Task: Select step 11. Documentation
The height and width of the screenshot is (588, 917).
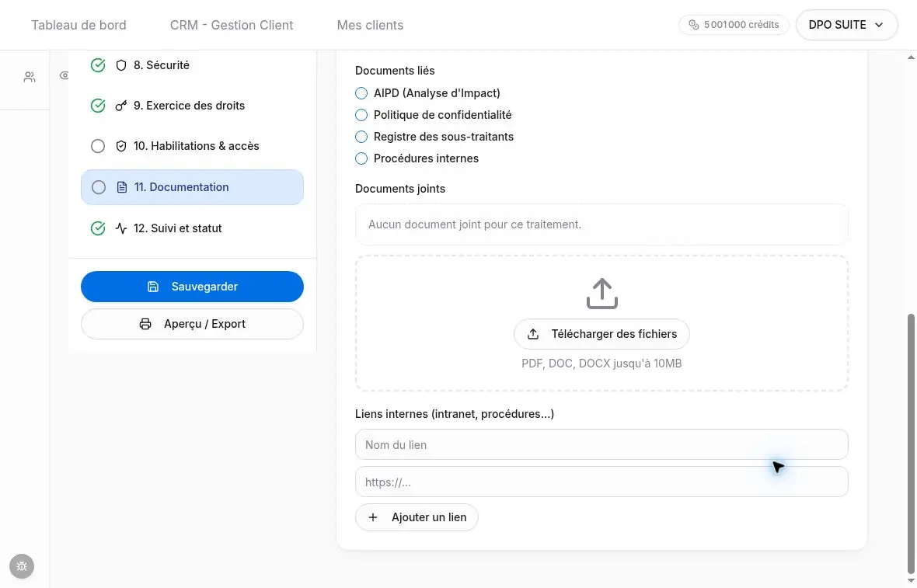Action: tap(192, 187)
